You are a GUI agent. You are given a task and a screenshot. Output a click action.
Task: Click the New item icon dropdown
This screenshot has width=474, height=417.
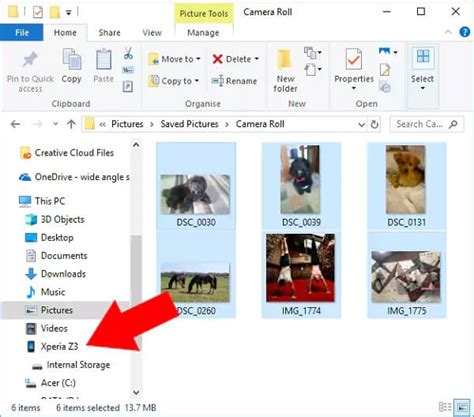click(x=312, y=53)
